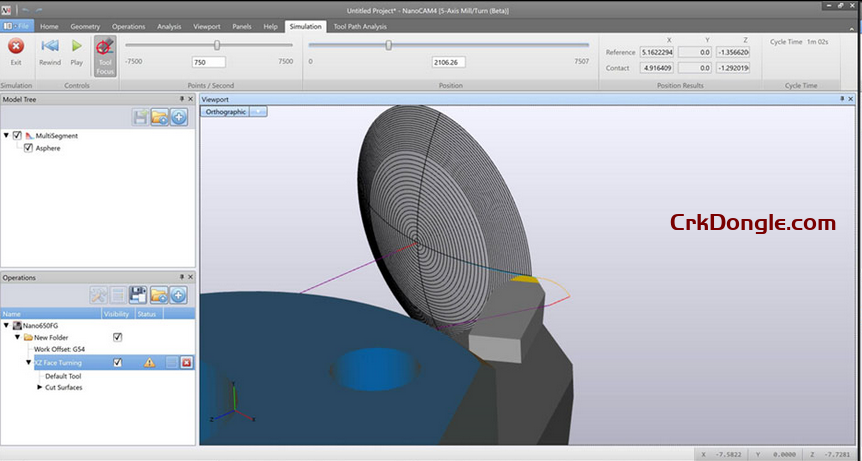Collapse the MultiSegment tree node

[x=7, y=135]
